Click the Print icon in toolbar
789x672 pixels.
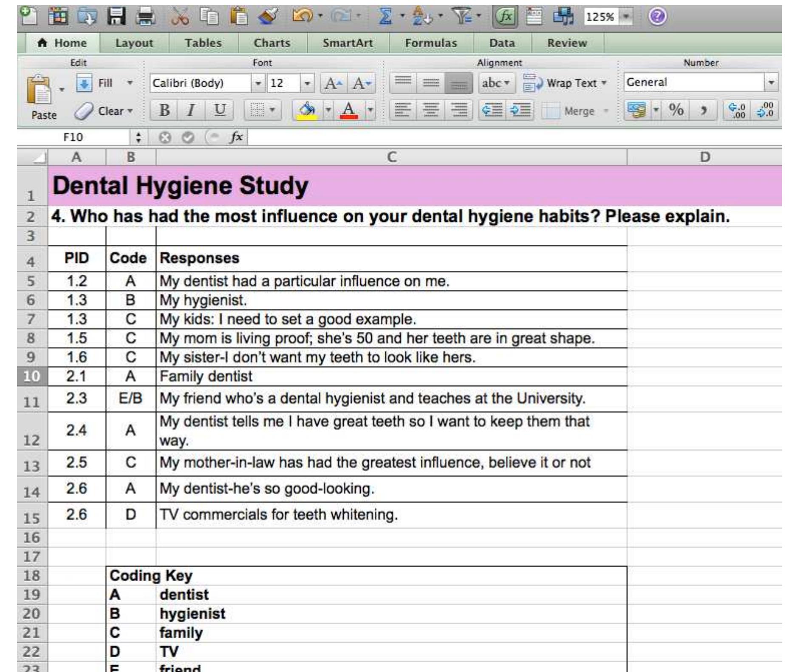click(x=145, y=17)
